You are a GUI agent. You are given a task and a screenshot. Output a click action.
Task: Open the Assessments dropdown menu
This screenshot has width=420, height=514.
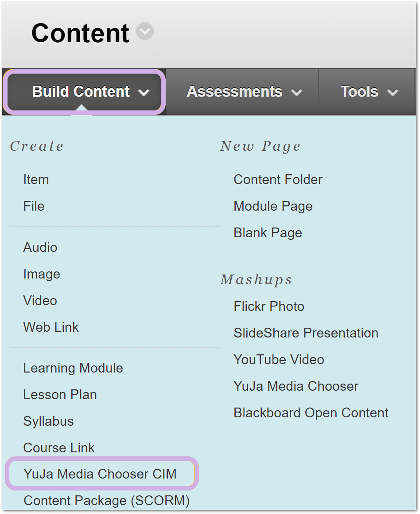[244, 91]
